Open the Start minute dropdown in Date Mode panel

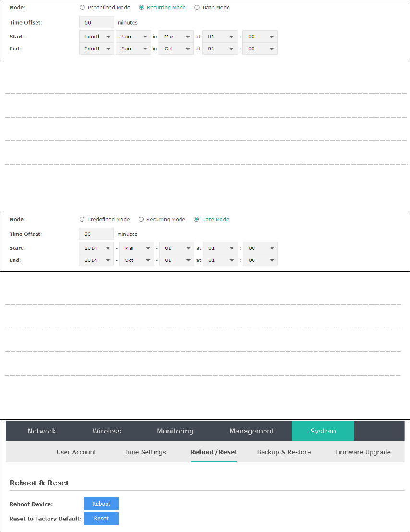point(260,248)
